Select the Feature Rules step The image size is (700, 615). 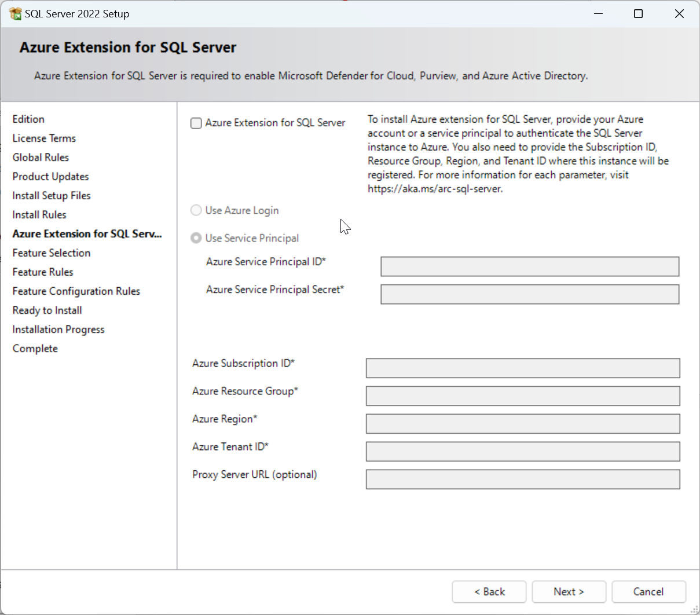43,272
